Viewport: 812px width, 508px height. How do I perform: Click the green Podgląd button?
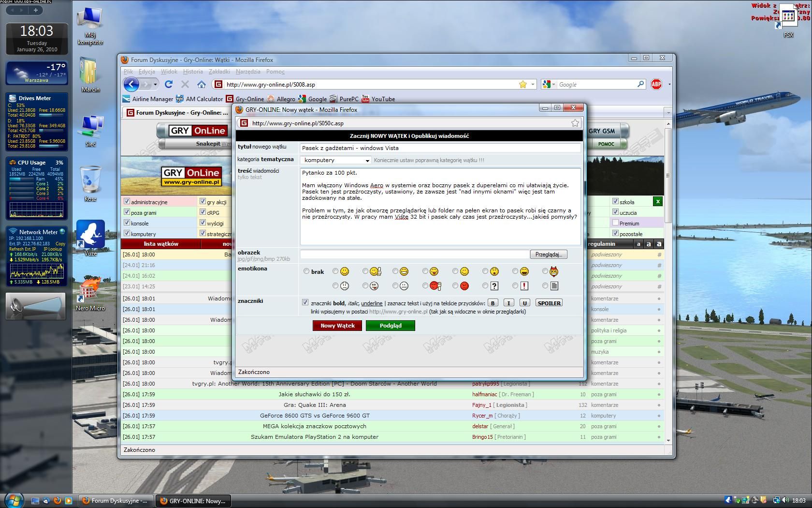point(391,326)
